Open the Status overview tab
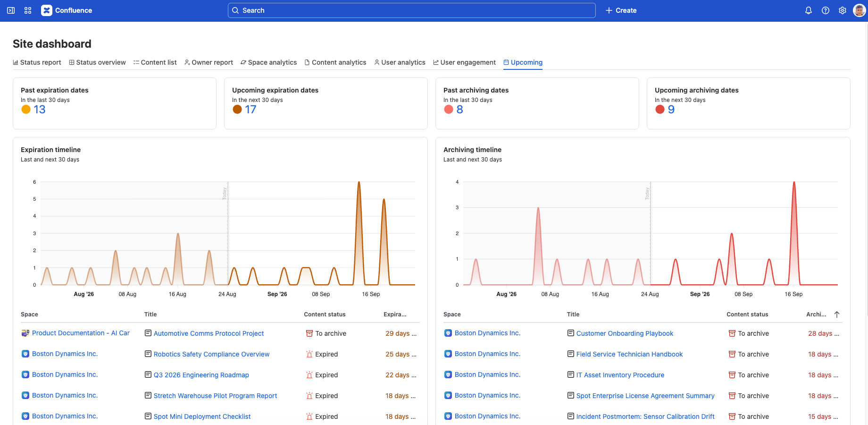Screen dimensions: 868x425 98,62
